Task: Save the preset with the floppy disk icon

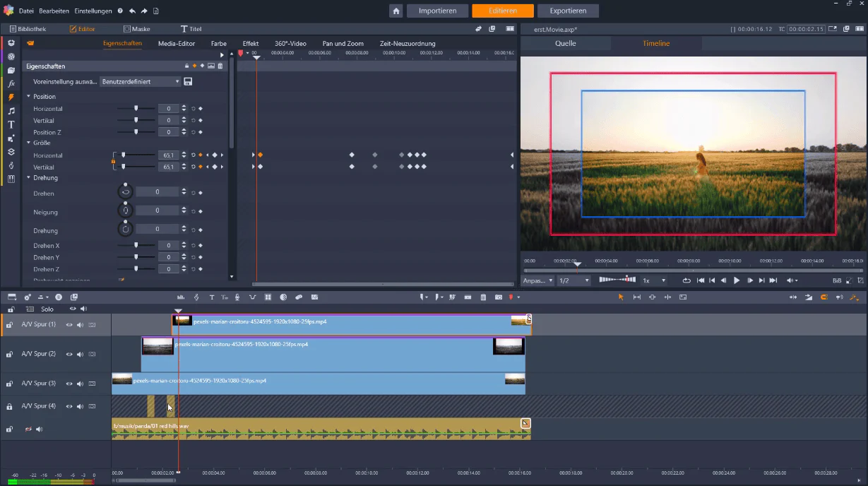Action: [x=188, y=82]
